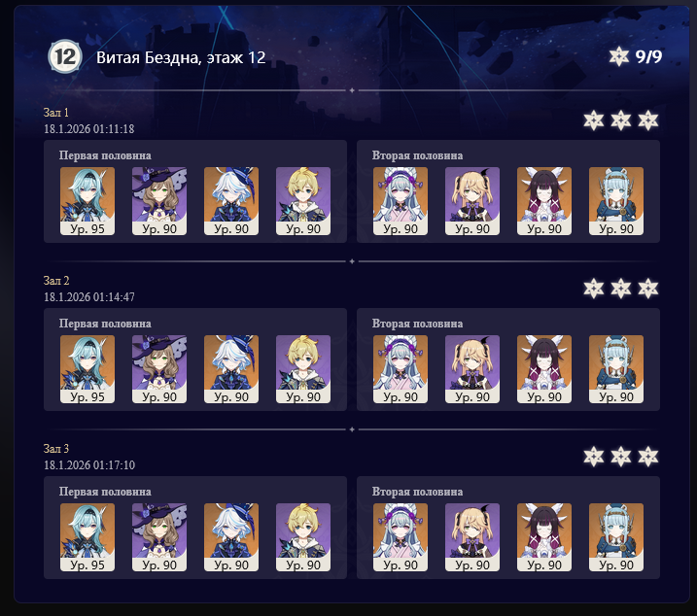Select Eula Ур. 95 portrait in Зал 1

point(87,201)
